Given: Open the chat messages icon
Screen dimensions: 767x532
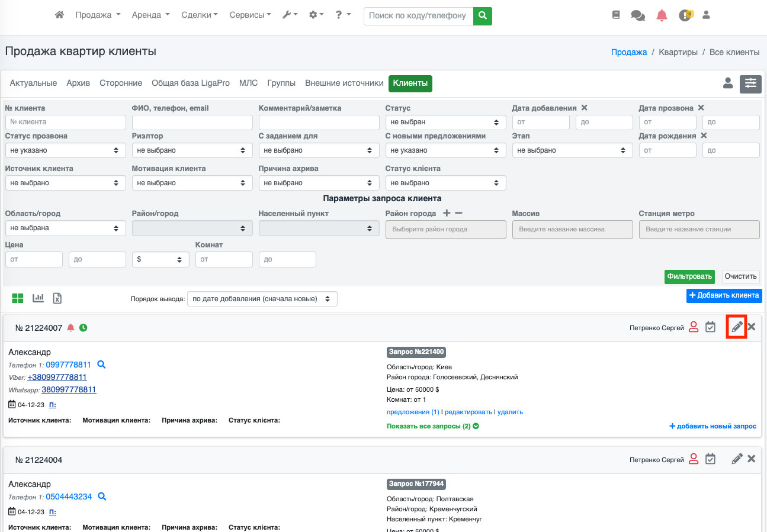Looking at the screenshot, I should (x=638, y=15).
